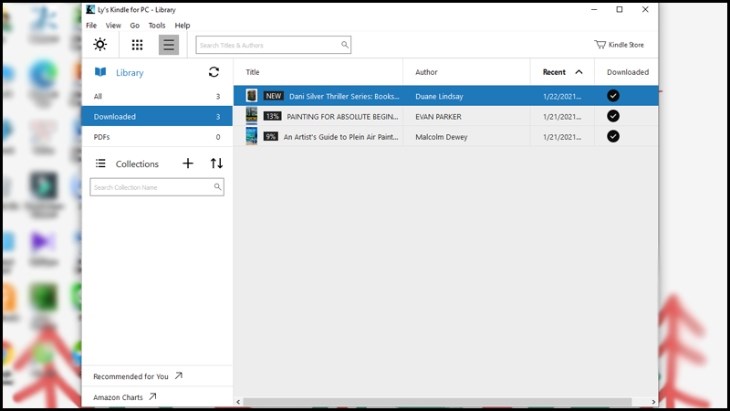Click the Library book icon
Viewport: 730px width, 411px height.
(100, 72)
